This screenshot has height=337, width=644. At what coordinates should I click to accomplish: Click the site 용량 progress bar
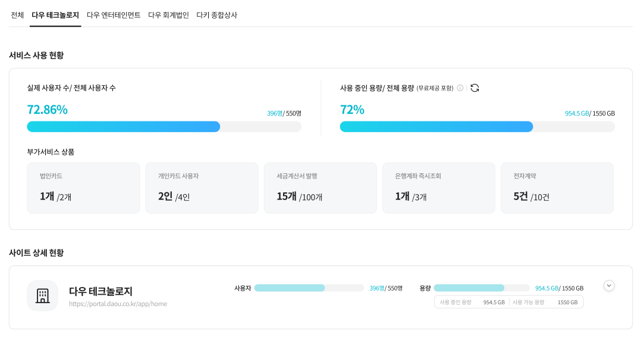click(481, 288)
